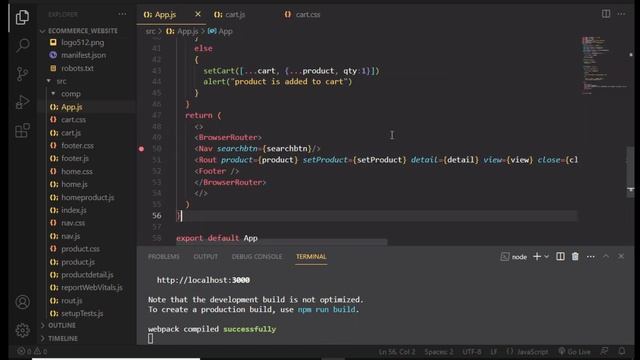The width and height of the screenshot is (640, 360).
Task: Open nav.js in the file tree
Action: pos(71,236)
